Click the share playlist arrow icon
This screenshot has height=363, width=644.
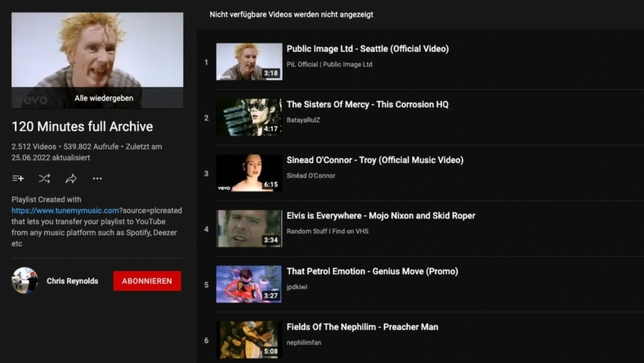pyautogui.click(x=71, y=178)
